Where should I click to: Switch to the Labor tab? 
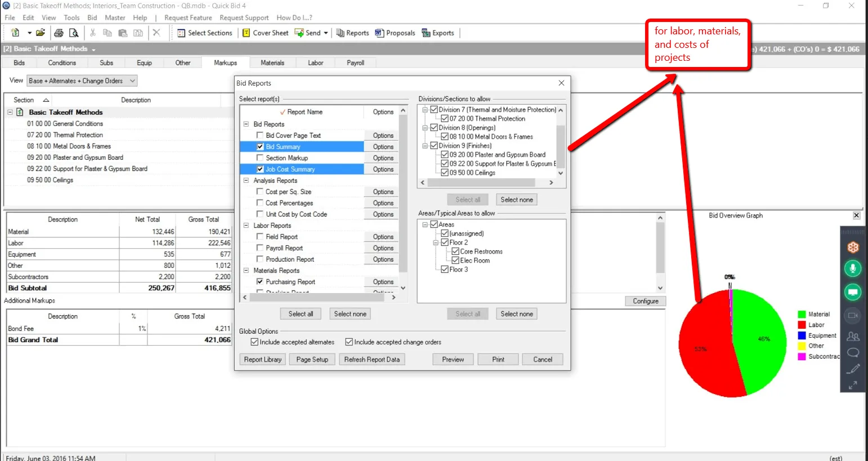[315, 62]
